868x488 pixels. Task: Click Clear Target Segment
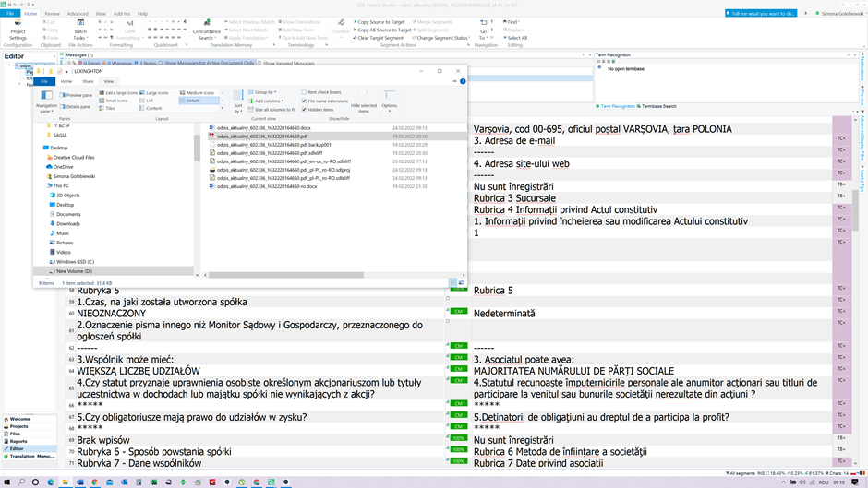pos(379,38)
